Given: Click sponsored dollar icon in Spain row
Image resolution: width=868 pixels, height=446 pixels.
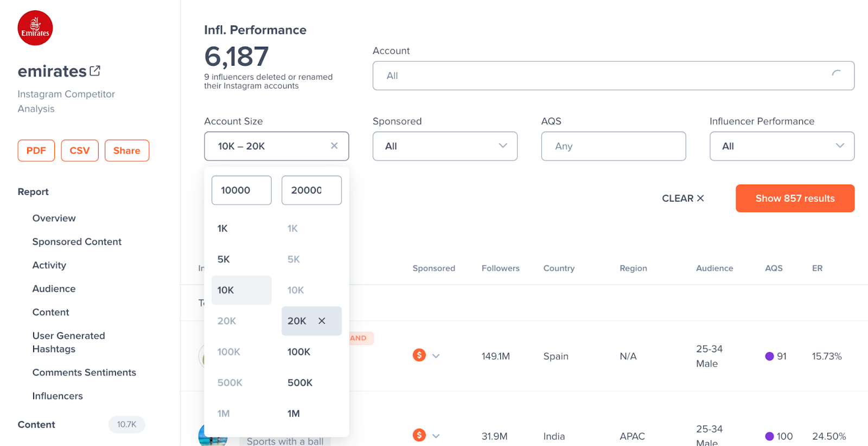Looking at the screenshot, I should [419, 355].
